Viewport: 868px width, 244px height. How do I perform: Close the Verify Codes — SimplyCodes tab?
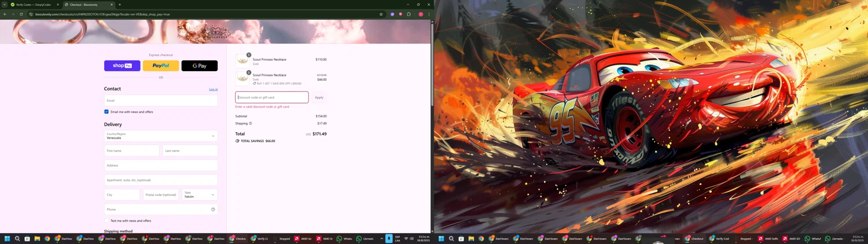(x=57, y=5)
